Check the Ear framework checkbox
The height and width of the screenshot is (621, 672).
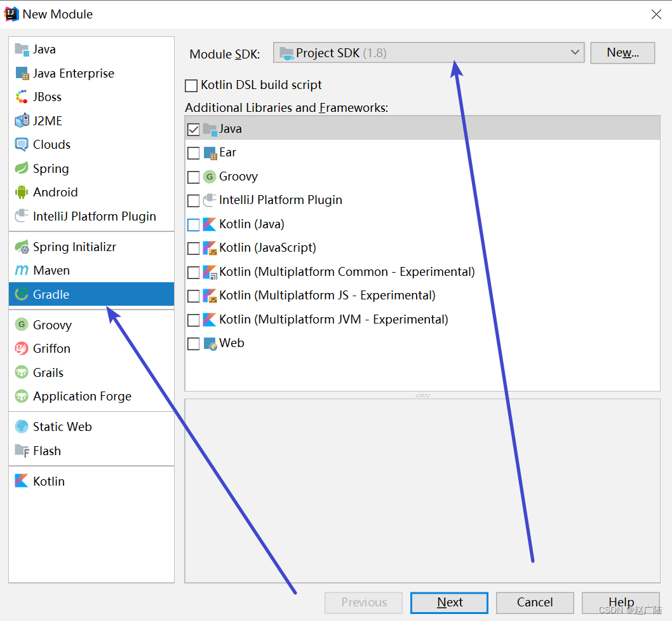(x=194, y=153)
